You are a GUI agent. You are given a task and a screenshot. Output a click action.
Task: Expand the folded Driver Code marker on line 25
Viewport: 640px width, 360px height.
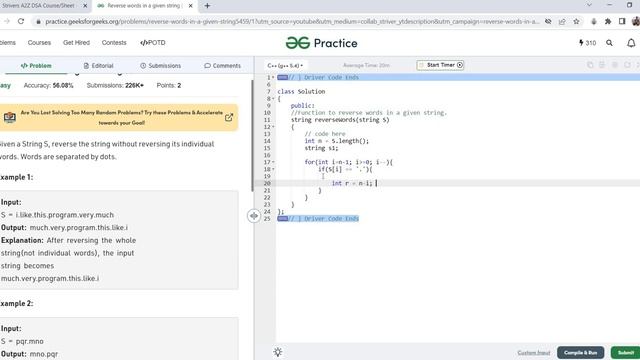click(282, 219)
